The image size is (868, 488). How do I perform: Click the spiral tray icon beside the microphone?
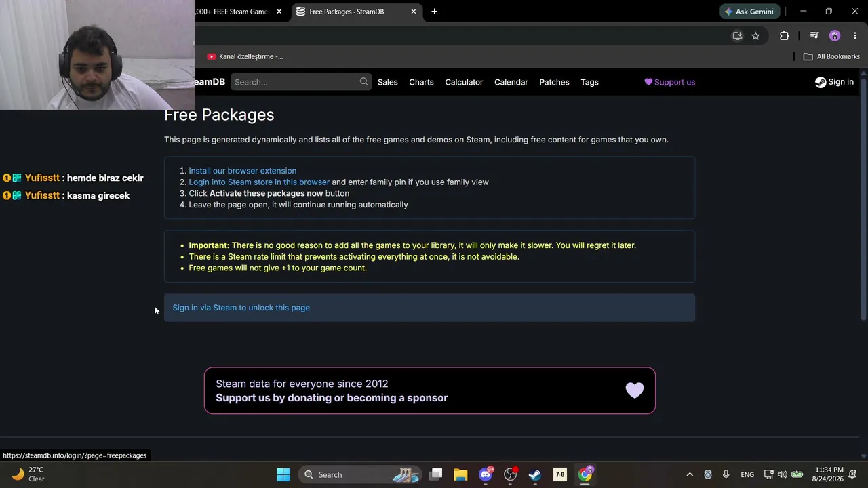pyautogui.click(x=708, y=474)
